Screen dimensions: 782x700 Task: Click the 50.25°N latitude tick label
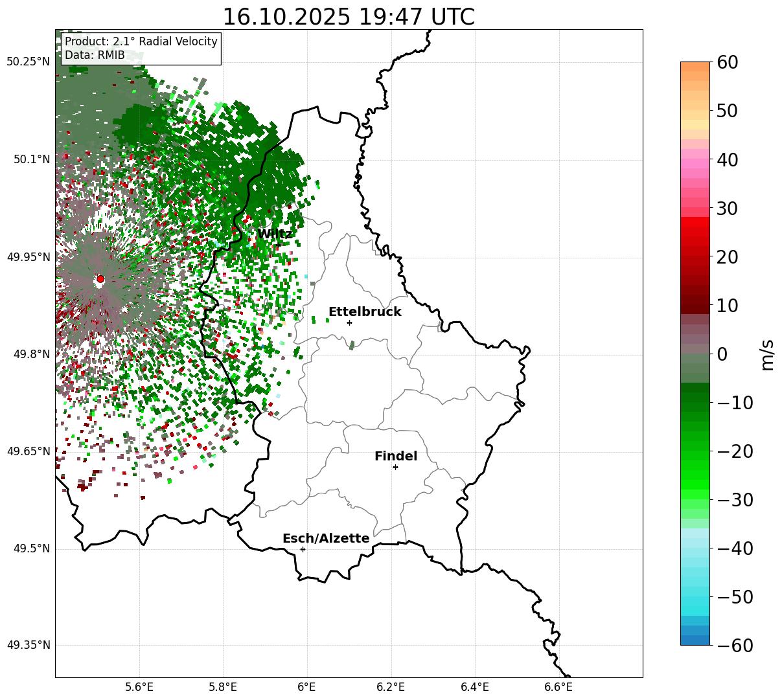pyautogui.click(x=28, y=62)
